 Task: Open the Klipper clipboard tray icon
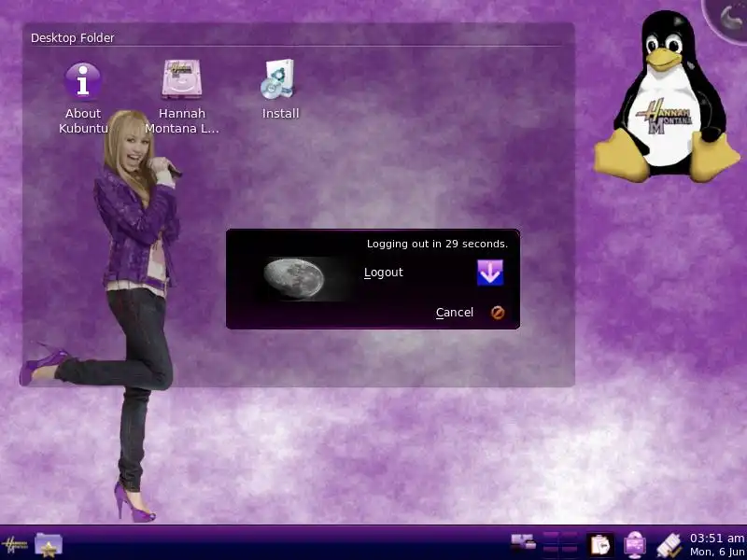[x=599, y=545]
